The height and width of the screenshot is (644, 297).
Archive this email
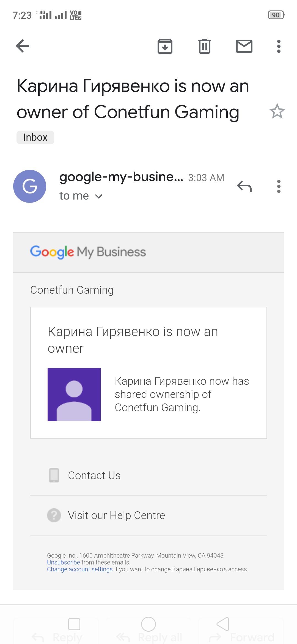click(x=165, y=46)
